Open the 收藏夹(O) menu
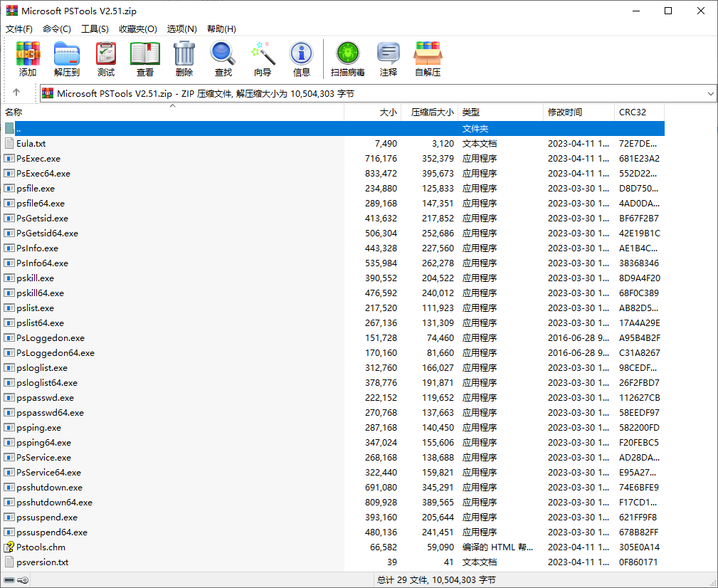 pyautogui.click(x=137, y=29)
